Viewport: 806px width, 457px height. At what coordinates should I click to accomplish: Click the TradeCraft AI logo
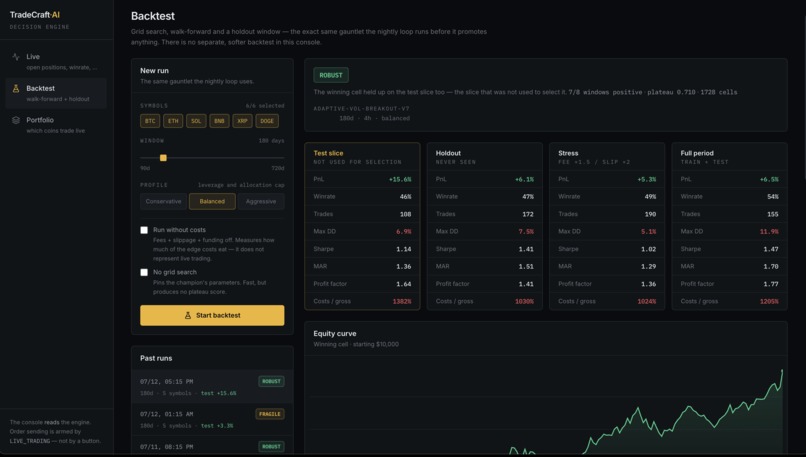[x=34, y=15]
